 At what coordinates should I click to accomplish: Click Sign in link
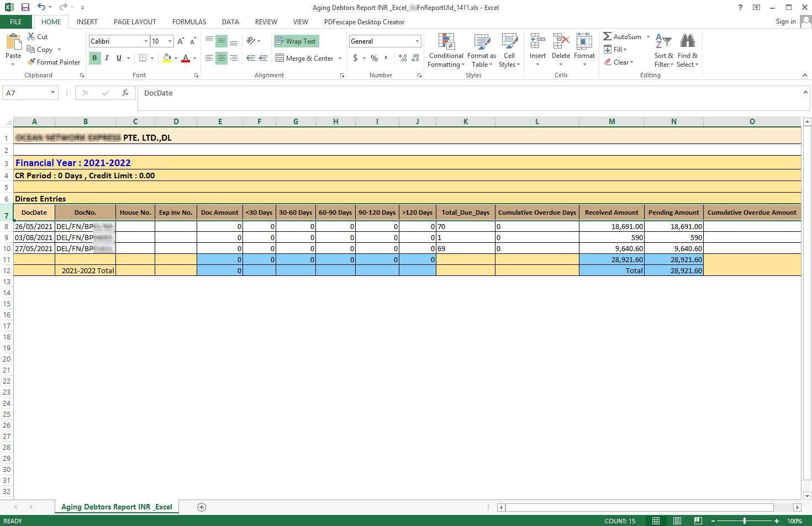pos(785,22)
